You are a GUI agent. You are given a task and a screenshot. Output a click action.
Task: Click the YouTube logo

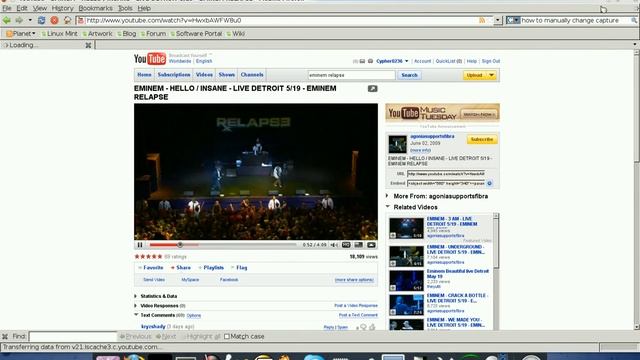150,59
